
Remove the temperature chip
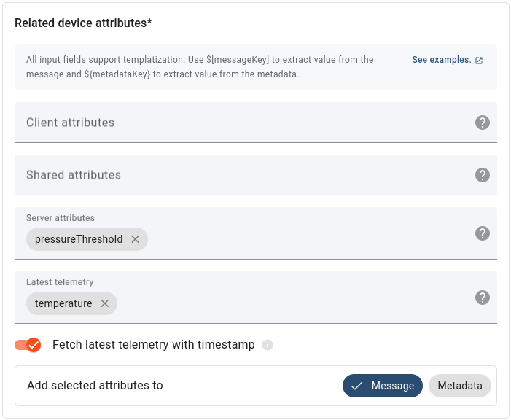[x=104, y=303]
